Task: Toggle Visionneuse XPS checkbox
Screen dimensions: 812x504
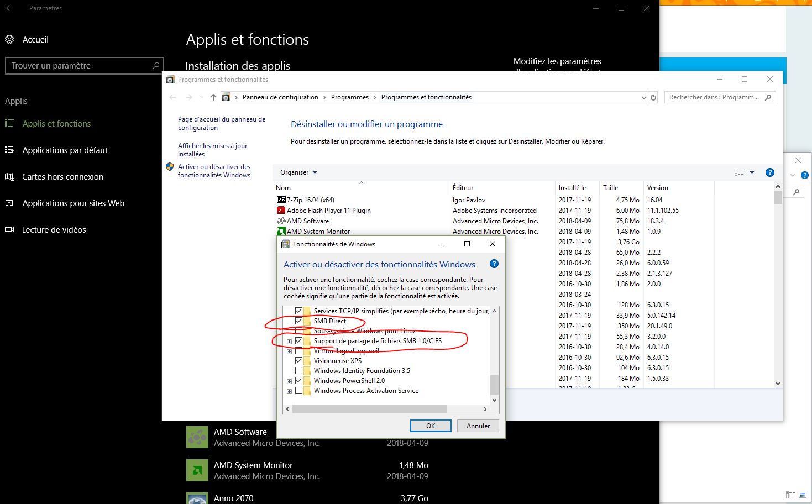Action: coord(299,361)
